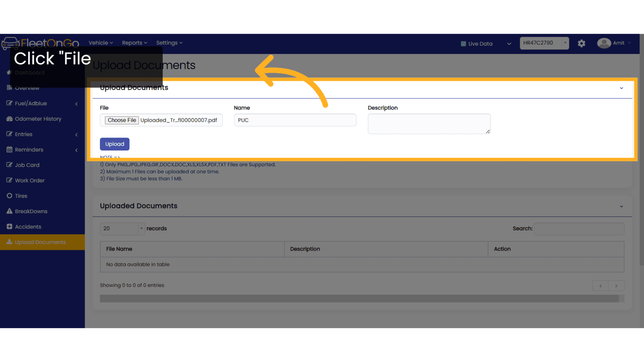Image resolution: width=644 pixels, height=362 pixels.
Task: Click the Upload Documents download icon
Action: [9, 242]
